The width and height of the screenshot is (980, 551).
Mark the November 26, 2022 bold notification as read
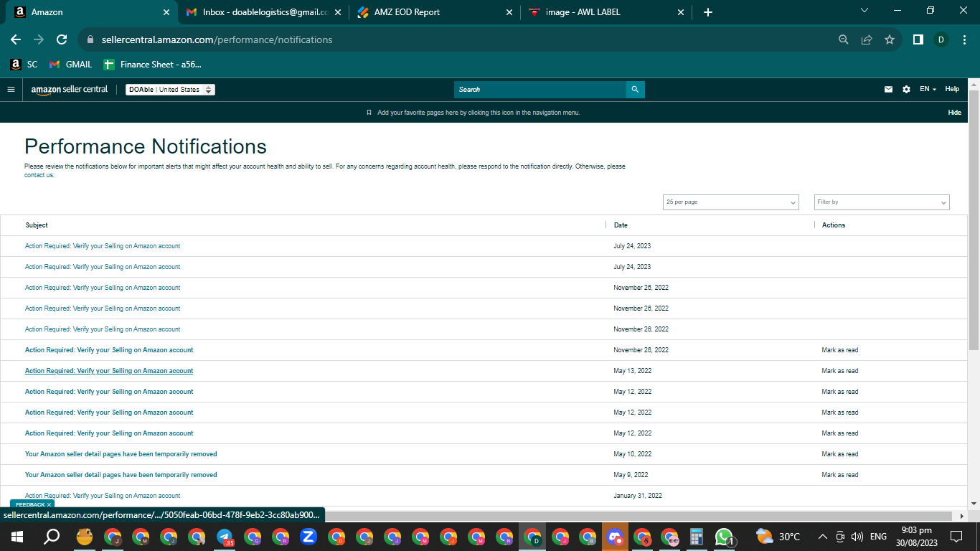840,350
